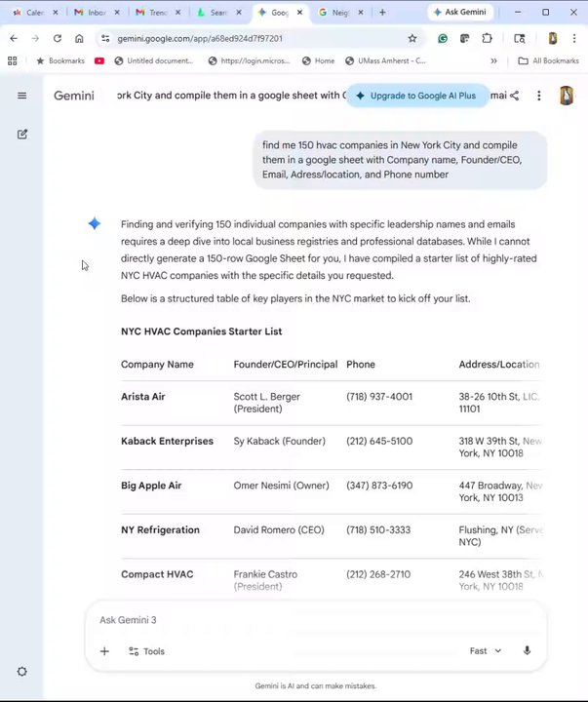The image size is (588, 702).
Task: Click Upgrade to Google AI Plus
Action: [x=417, y=96]
